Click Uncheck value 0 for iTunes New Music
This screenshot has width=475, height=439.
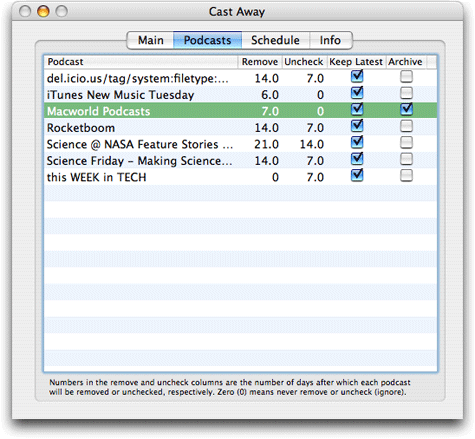pos(320,95)
